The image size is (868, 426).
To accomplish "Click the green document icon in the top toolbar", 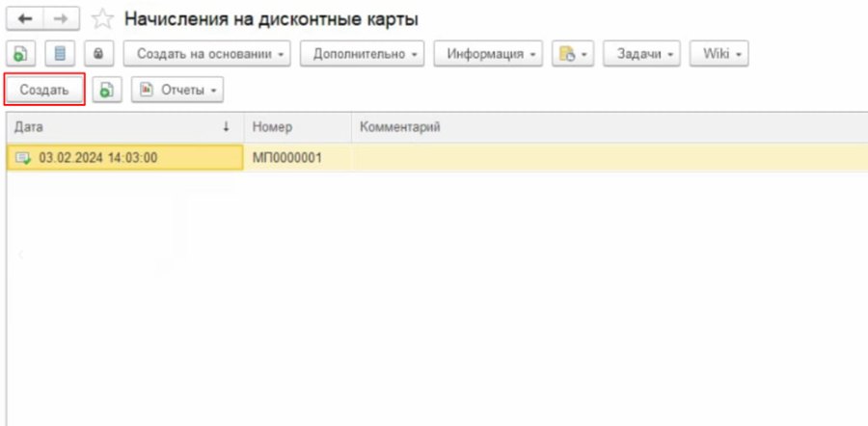I will pyautogui.click(x=20, y=54).
